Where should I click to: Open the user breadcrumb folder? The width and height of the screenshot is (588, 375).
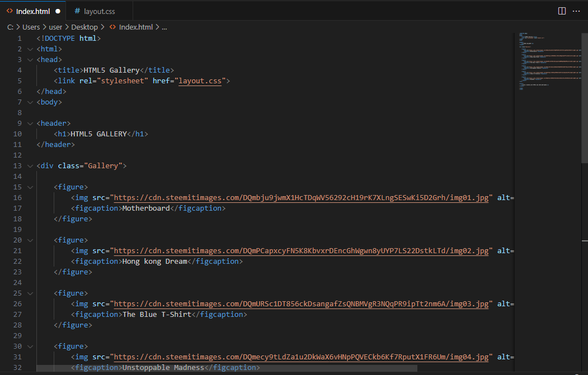55,27
